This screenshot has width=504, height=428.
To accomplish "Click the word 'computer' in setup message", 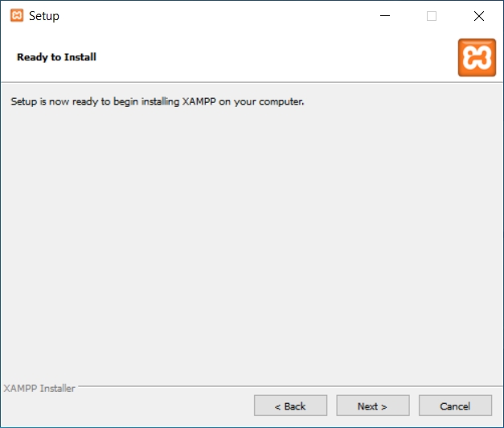I will 283,102.
